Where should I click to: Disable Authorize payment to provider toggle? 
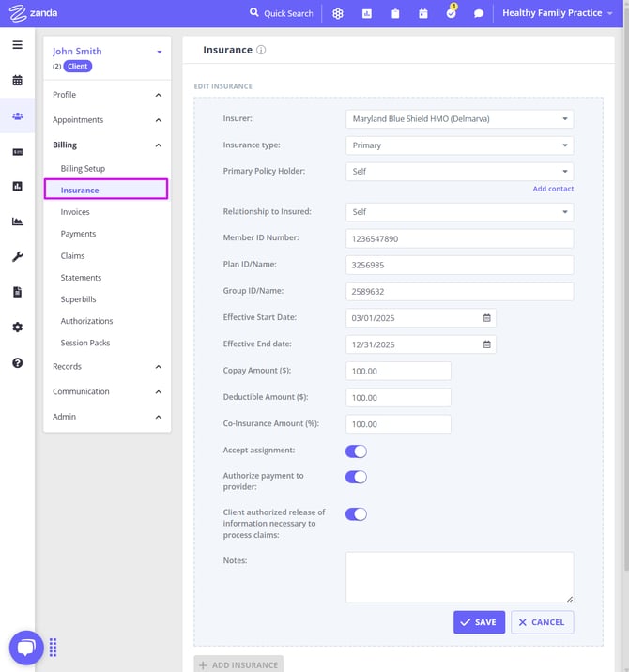click(x=356, y=477)
